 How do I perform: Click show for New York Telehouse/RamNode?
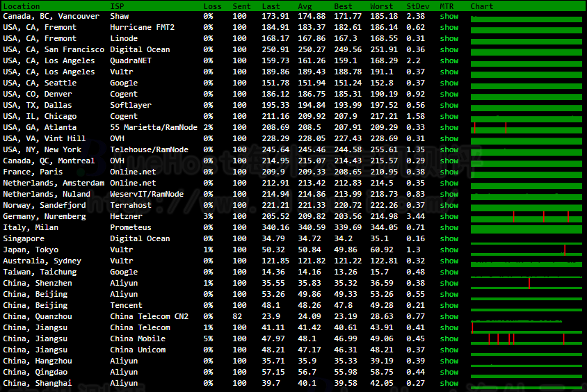click(449, 150)
